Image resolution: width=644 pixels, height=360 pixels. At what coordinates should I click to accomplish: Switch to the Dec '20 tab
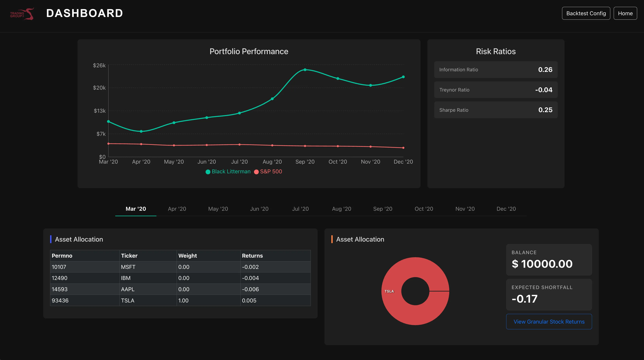tap(506, 209)
